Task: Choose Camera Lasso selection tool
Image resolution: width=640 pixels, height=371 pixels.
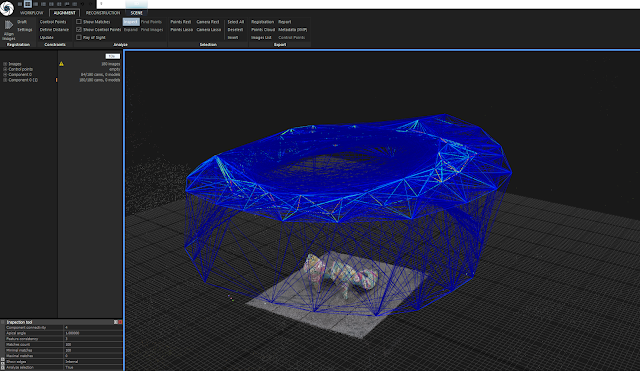Action: point(209,29)
